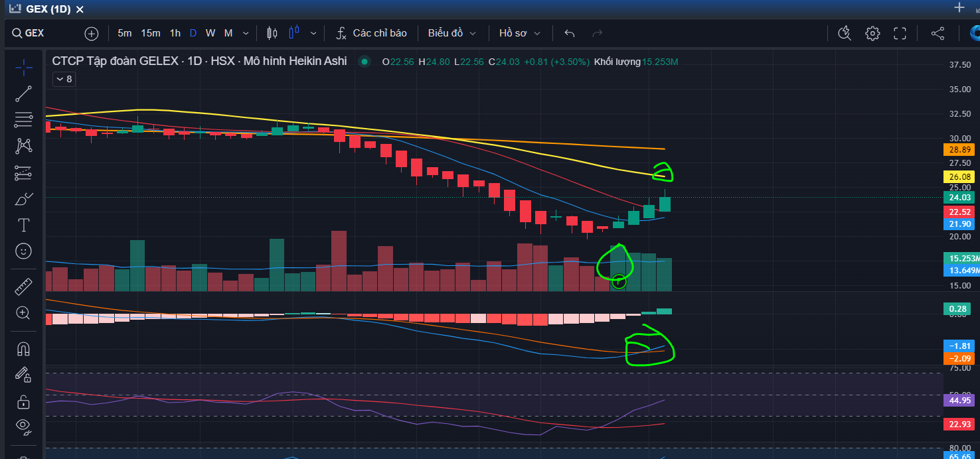This screenshot has height=459, width=980.
Task: Switch to the 1h timeframe
Action: pos(175,33)
